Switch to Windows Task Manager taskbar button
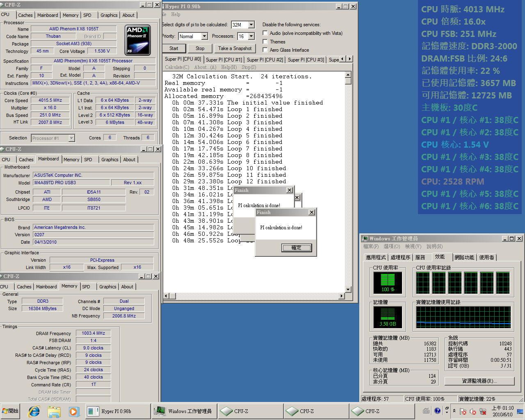Viewport: 525px width, 420px height. point(184,411)
